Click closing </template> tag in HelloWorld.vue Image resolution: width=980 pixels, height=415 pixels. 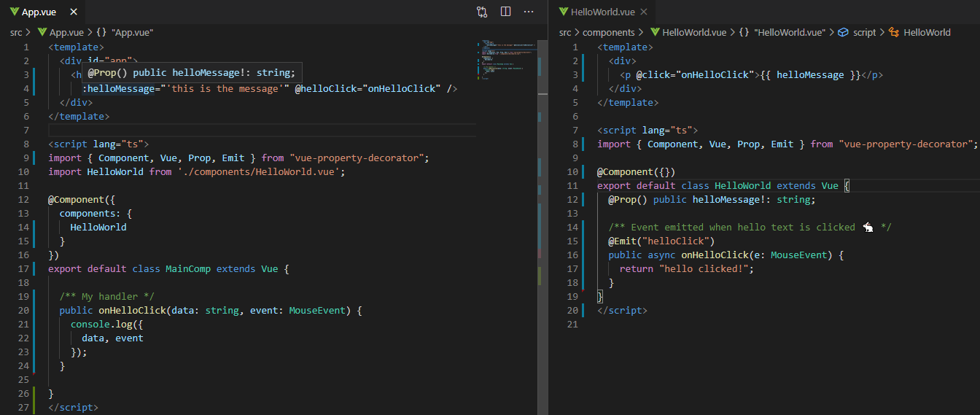coord(628,102)
